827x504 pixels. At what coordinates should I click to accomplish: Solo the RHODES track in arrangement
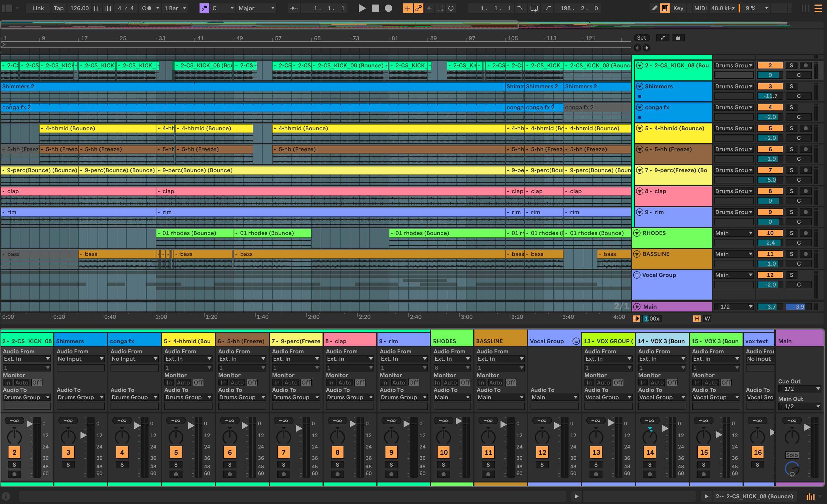pos(791,233)
